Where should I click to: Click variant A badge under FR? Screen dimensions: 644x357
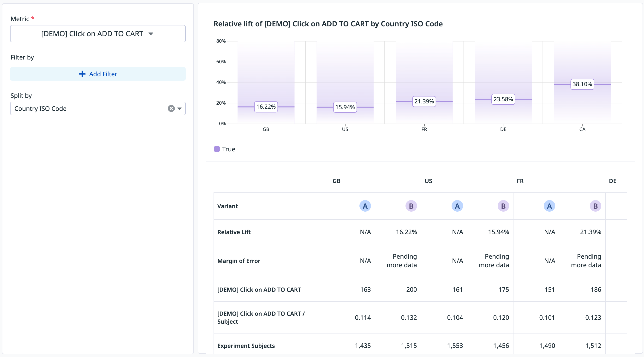[x=549, y=206]
